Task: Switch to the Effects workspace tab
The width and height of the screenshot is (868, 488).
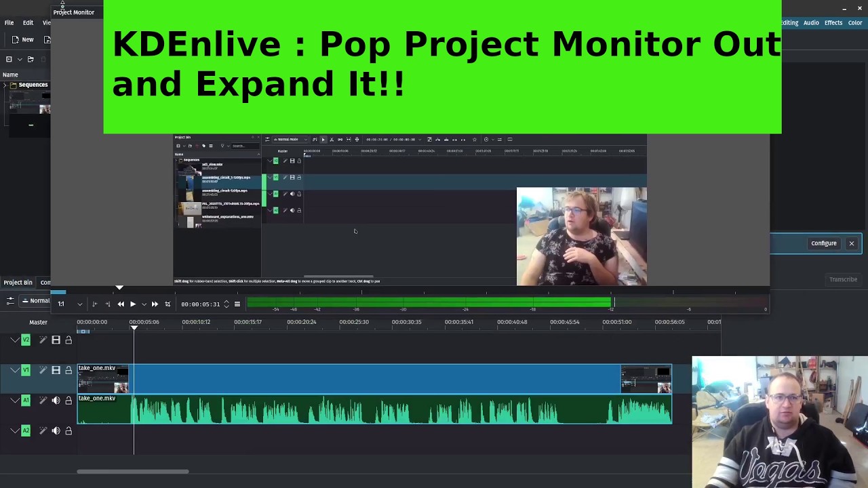Action: click(x=833, y=23)
